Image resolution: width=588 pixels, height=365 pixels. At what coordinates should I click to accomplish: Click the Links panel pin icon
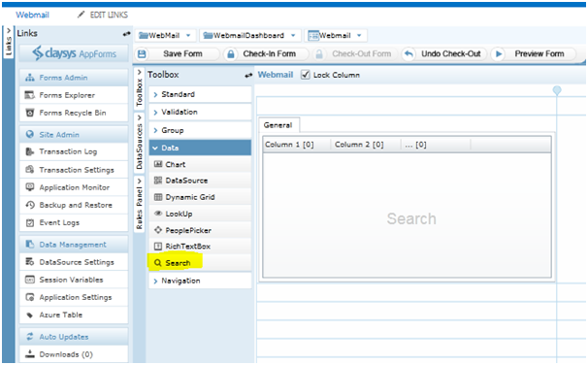coord(126,34)
